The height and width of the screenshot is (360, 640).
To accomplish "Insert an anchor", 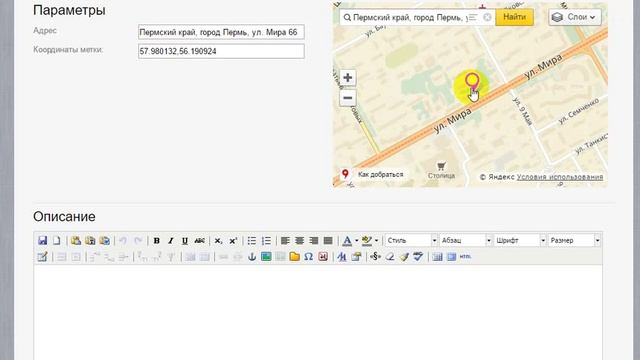I will [x=252, y=257].
